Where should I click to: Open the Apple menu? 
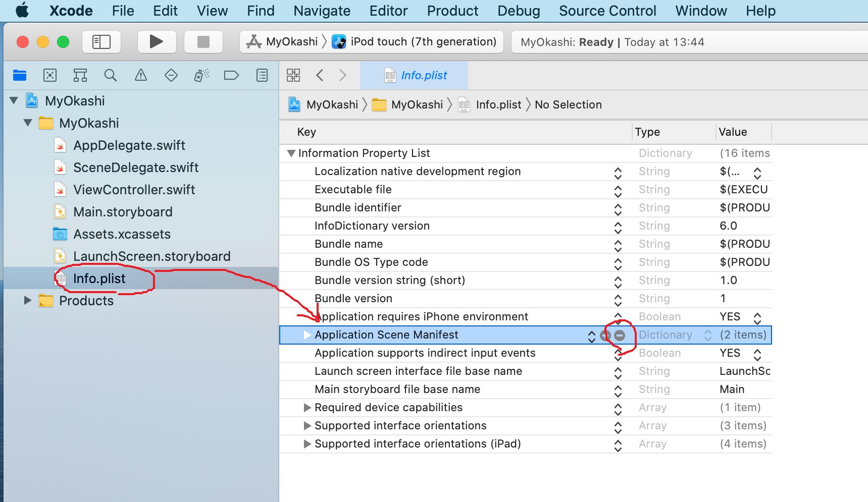pos(22,11)
